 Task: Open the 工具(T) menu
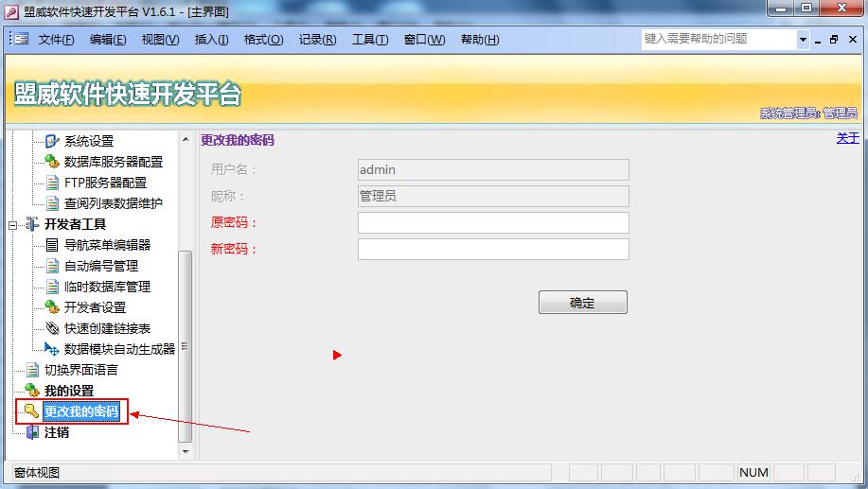point(370,40)
